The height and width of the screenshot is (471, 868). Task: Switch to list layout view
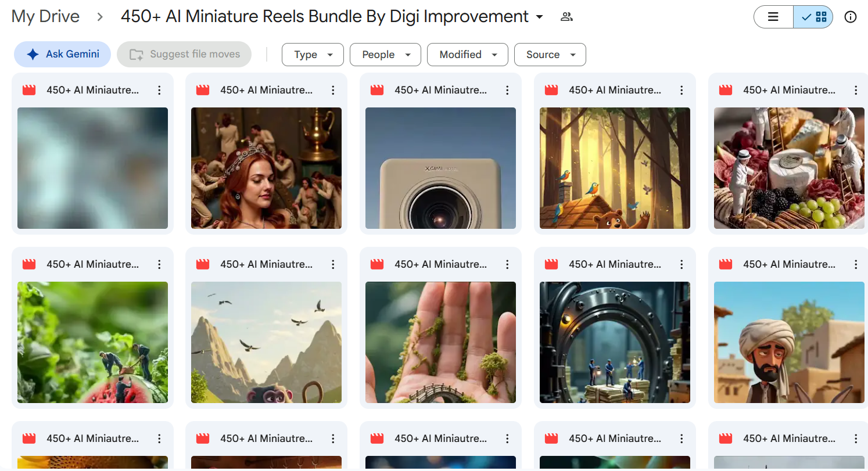(x=773, y=17)
